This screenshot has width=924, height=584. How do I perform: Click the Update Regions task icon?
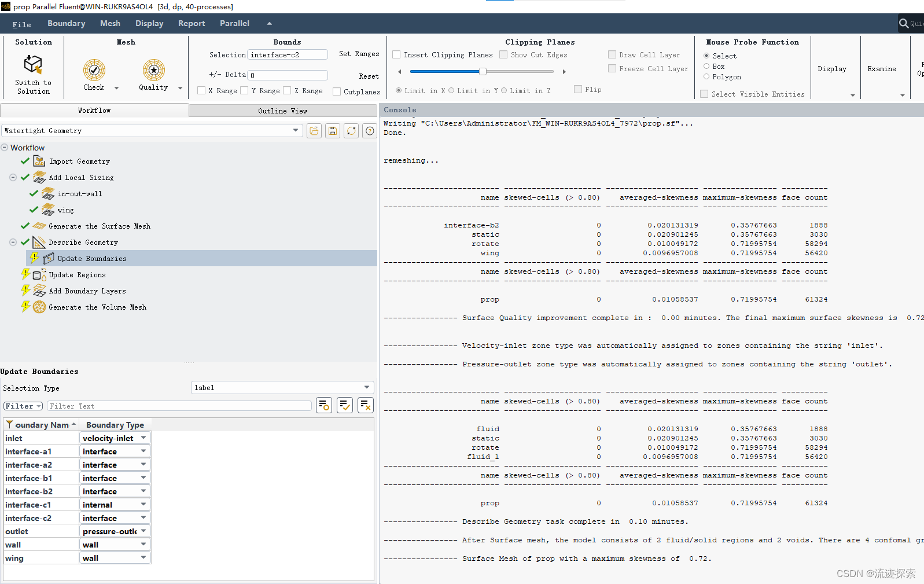[39, 274]
